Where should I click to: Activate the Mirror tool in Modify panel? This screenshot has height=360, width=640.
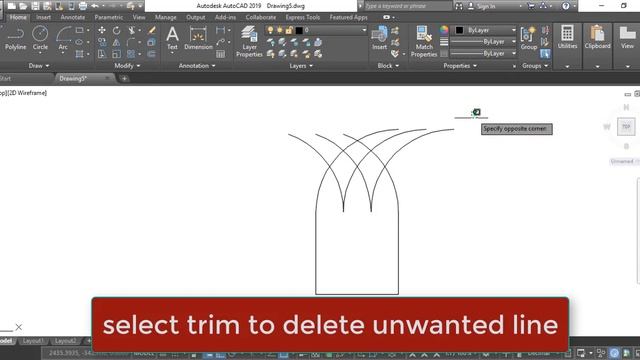pyautogui.click(x=117, y=42)
